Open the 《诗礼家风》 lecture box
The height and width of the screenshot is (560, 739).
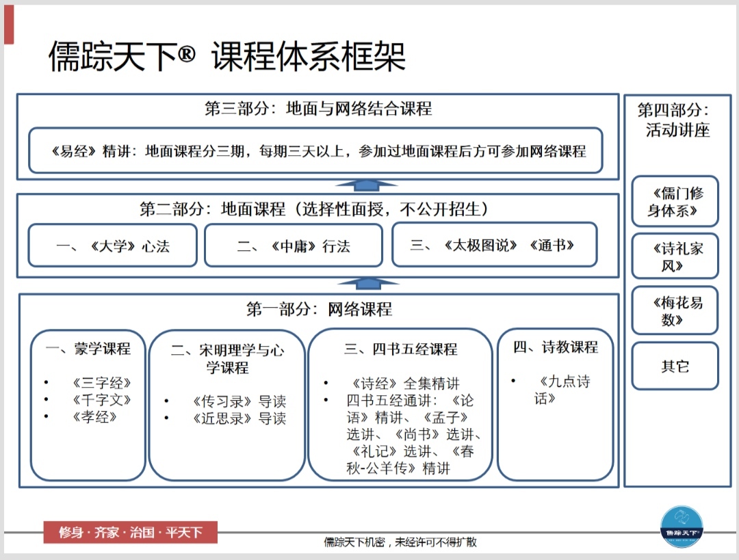[675, 257]
